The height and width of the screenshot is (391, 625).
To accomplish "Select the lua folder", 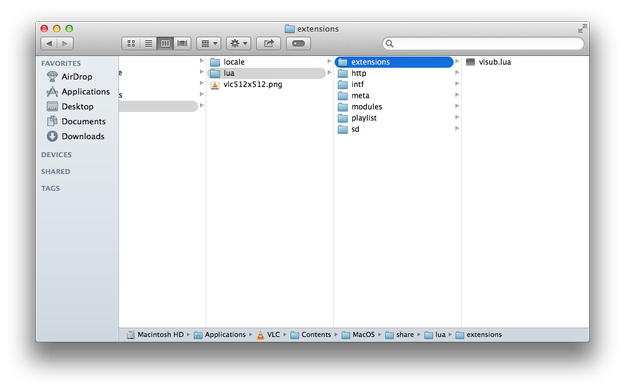I will 266,73.
